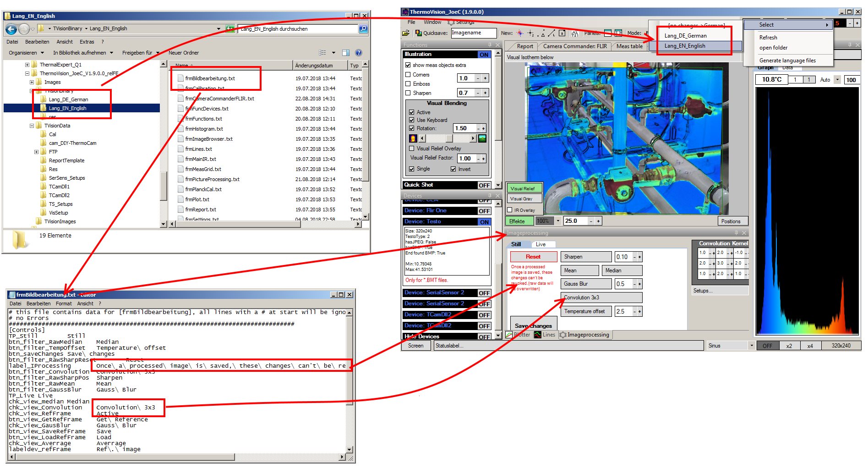Screen dimensions: 868x469
Task: Expand the TVisionData tree node
Action: tap(32, 126)
